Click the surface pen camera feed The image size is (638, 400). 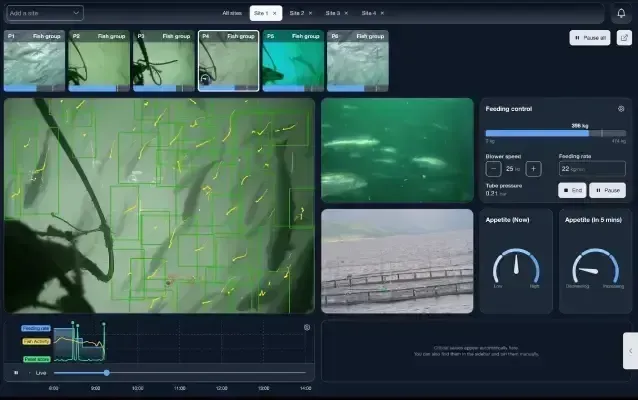pos(397,261)
